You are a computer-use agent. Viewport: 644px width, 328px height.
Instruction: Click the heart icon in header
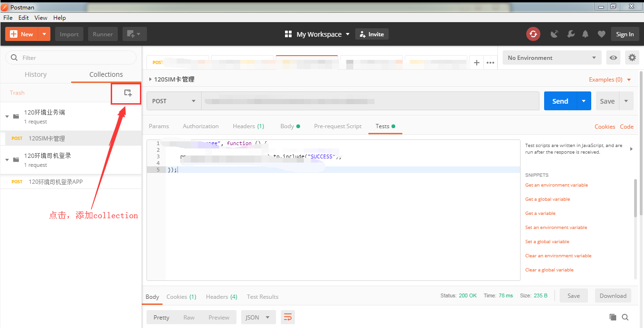pyautogui.click(x=601, y=34)
